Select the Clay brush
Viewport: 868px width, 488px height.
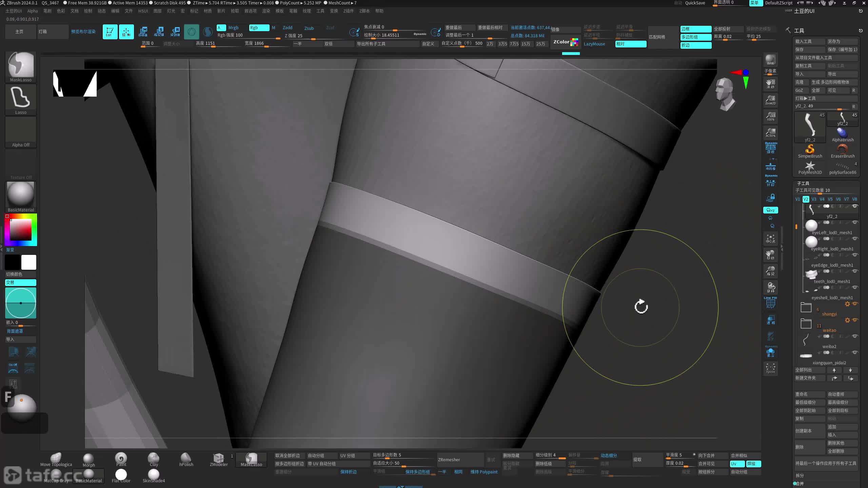coord(154,460)
